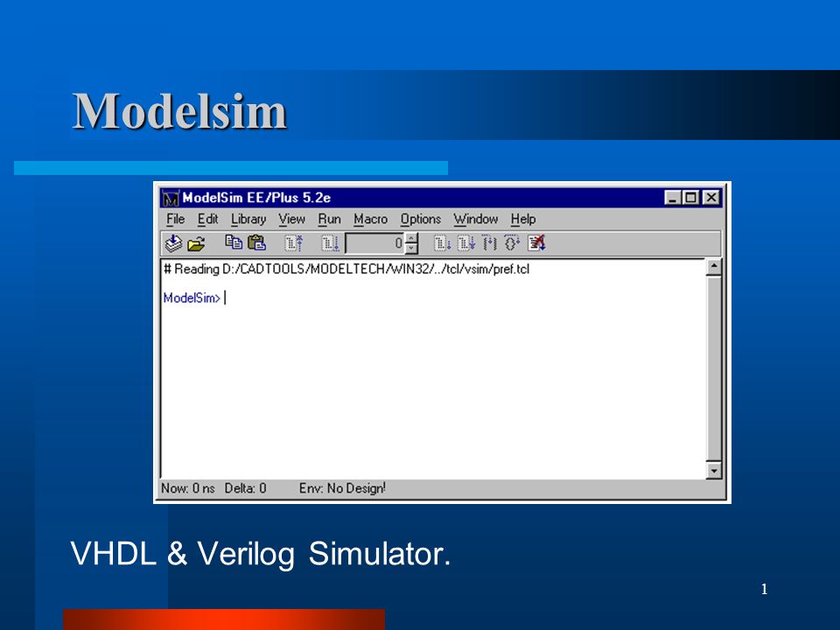Click the Run All toolbar icon
This screenshot has height=630, width=840.
click(465, 243)
